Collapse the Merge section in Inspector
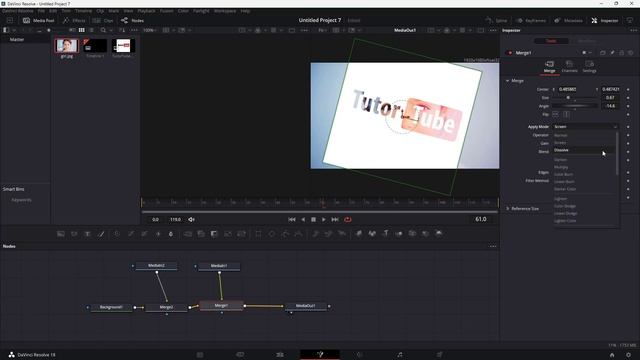Image resolution: width=640 pixels, height=360 pixels. click(507, 81)
